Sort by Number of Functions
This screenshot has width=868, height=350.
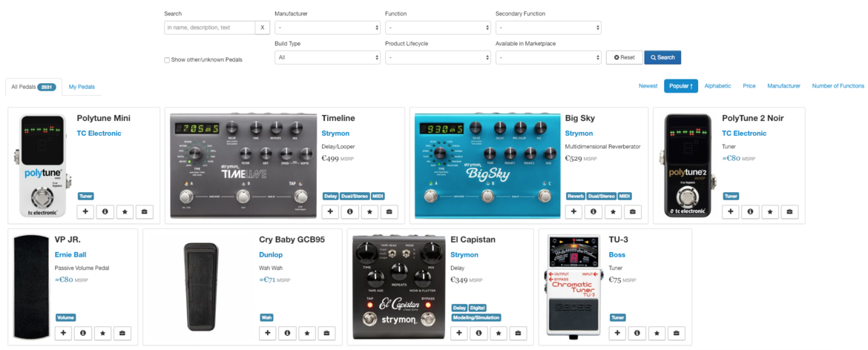838,86
